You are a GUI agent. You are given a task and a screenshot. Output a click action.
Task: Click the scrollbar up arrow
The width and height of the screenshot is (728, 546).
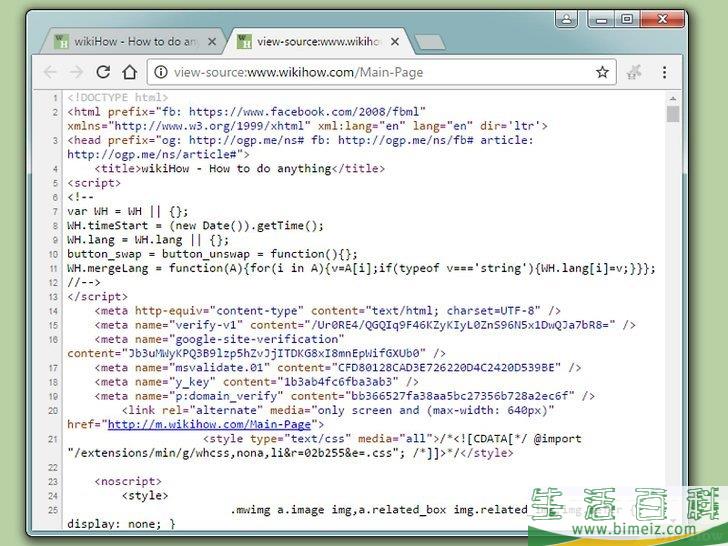pyautogui.click(x=673, y=98)
